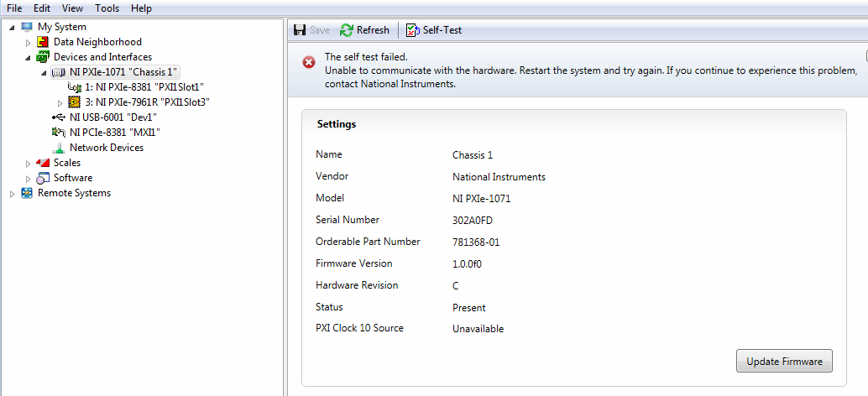Click the Hardware Revision value C
This screenshot has width=868, height=396.
(x=456, y=286)
